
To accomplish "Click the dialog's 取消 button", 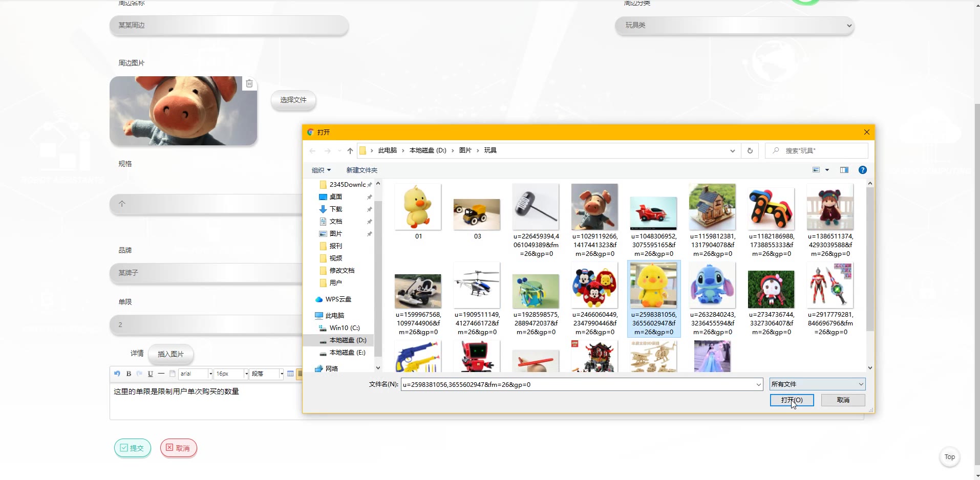I will tap(843, 400).
